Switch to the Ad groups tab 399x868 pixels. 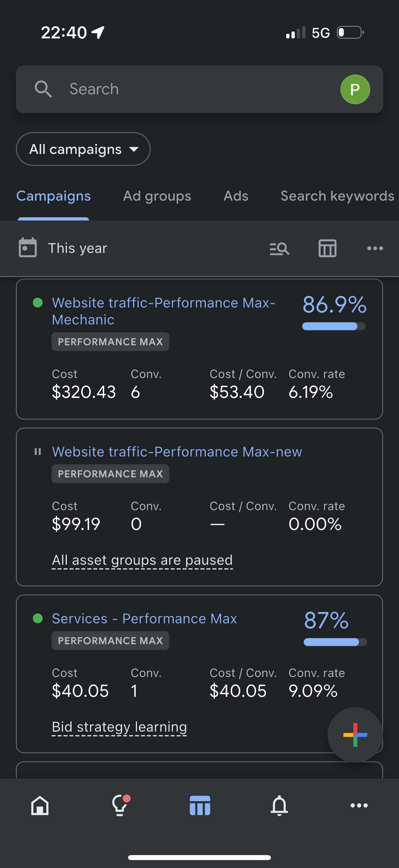(x=157, y=196)
